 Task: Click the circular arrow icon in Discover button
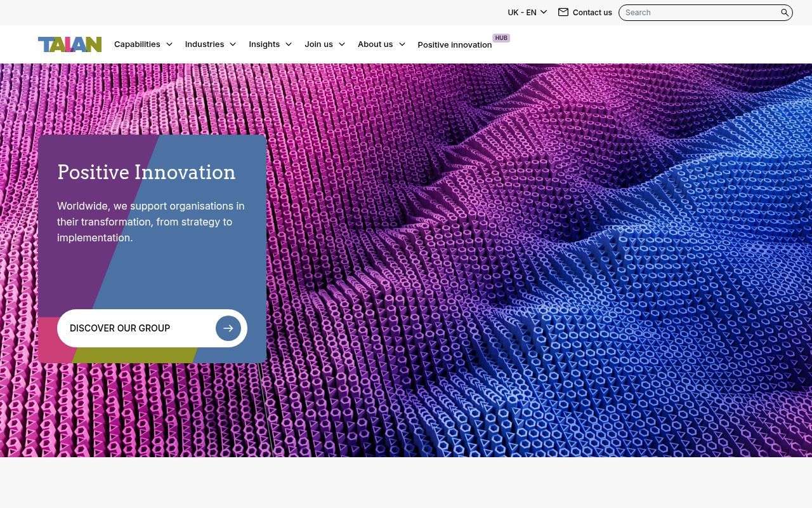tap(228, 328)
